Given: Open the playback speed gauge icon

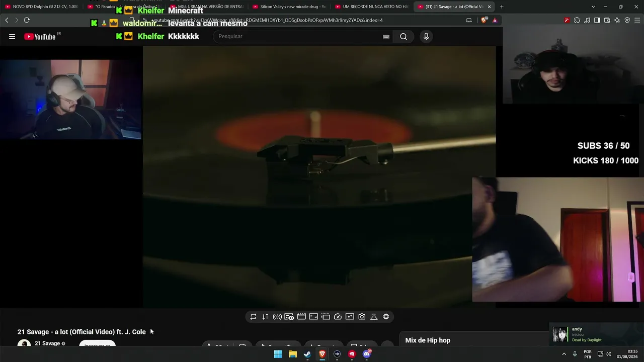Looking at the screenshot, I should (x=338, y=317).
